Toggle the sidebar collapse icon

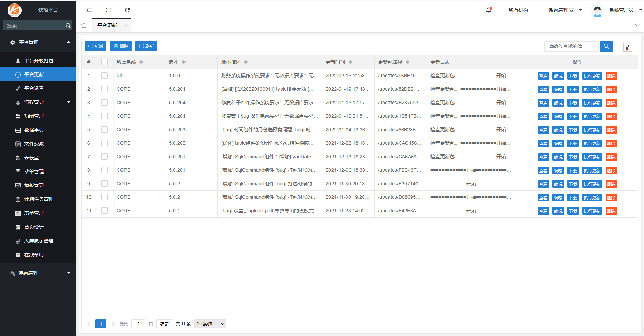(x=89, y=10)
